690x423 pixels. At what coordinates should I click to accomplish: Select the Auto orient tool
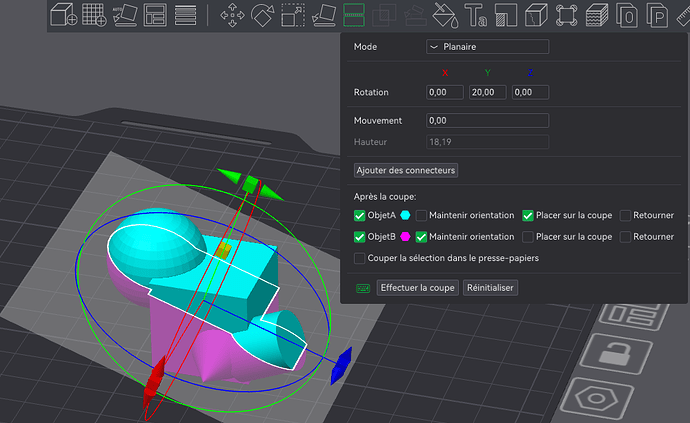tap(125, 15)
